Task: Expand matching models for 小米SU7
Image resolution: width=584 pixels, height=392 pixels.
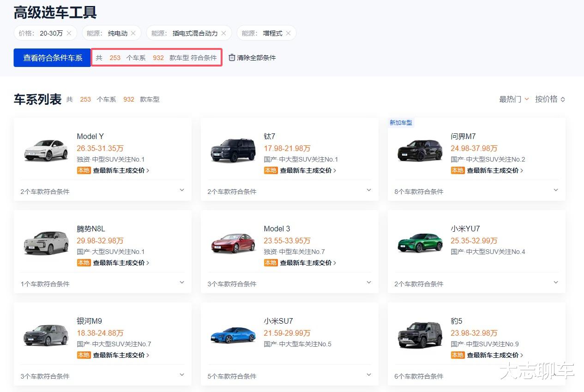Action: tap(369, 375)
